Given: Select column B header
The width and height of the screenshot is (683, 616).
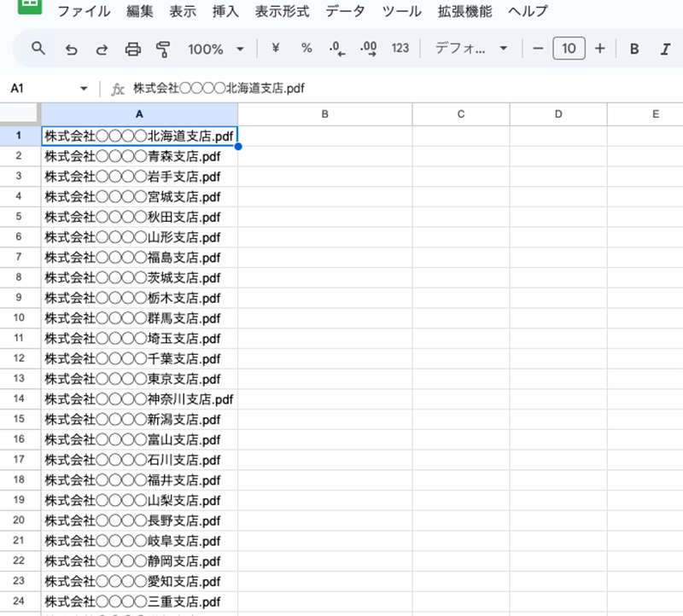Looking at the screenshot, I should [x=324, y=113].
